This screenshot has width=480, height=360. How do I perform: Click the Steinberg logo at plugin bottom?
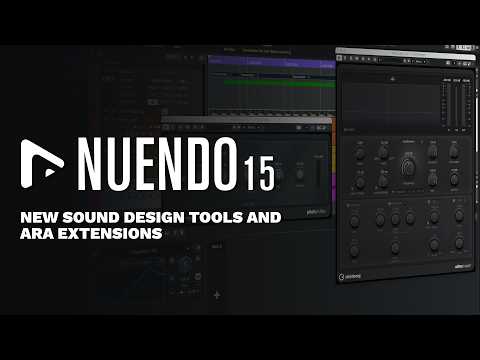(350, 276)
